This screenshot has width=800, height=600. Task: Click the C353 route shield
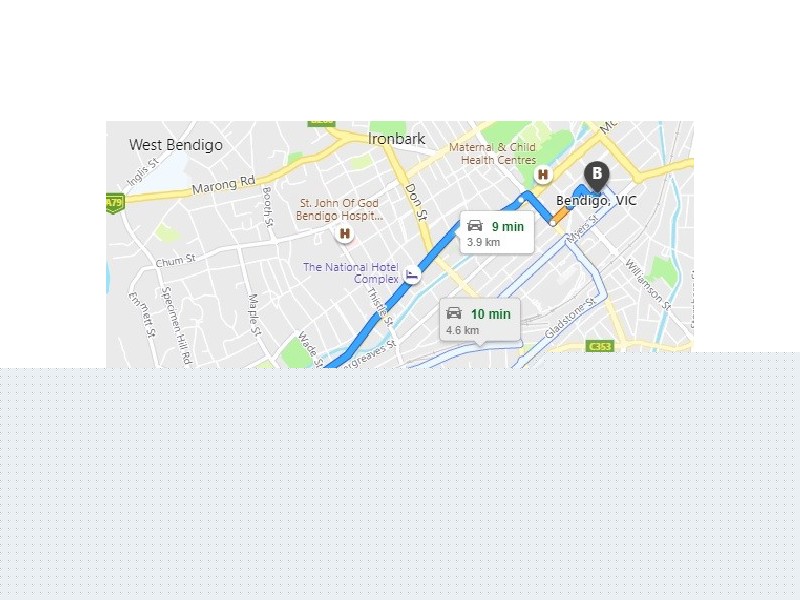tap(600, 346)
